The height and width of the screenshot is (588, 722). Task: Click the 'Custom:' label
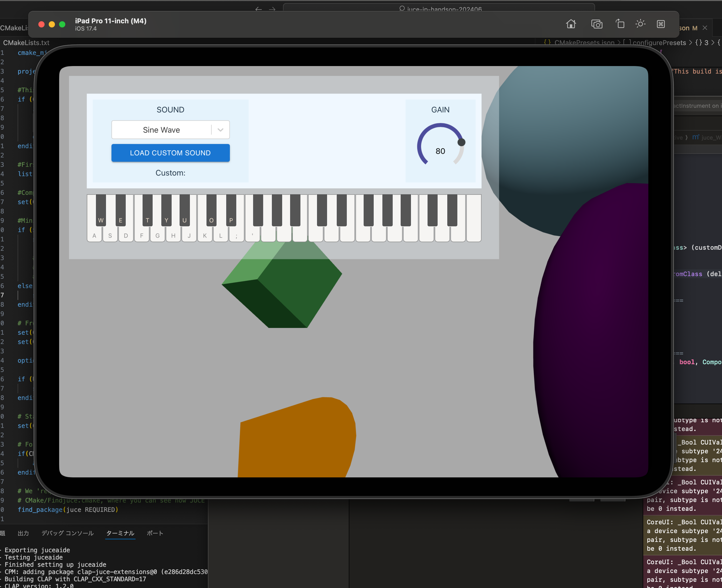coord(171,173)
